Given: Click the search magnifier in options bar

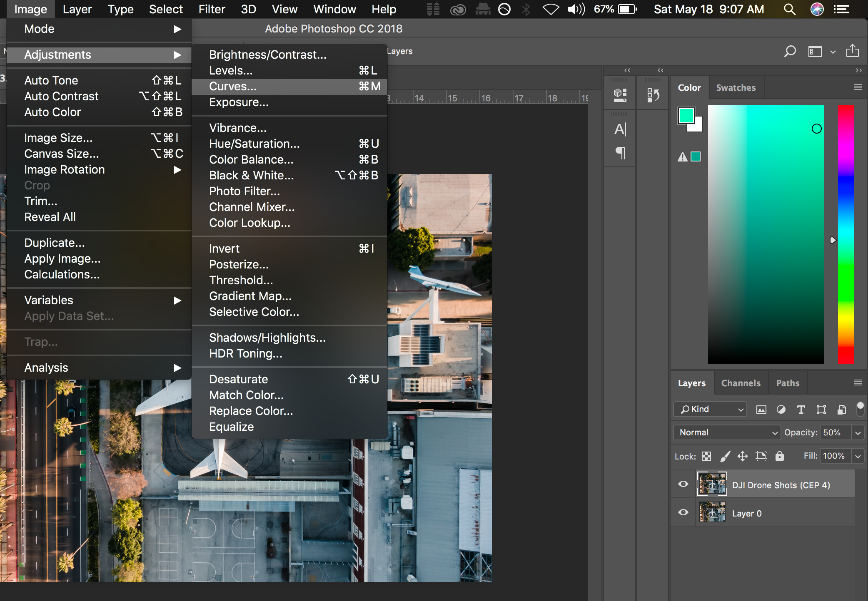Looking at the screenshot, I should point(789,52).
